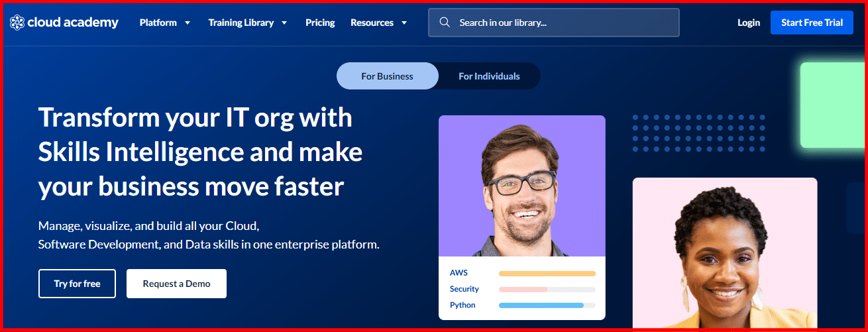The image size is (868, 332).
Task: Click the Security label on the skill card
Action: (x=464, y=289)
